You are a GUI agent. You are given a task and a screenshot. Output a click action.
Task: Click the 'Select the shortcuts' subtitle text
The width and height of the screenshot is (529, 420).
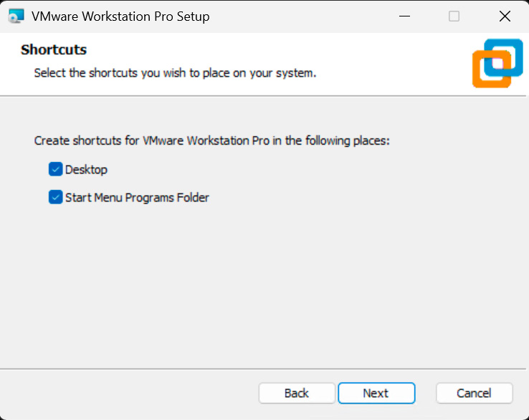pyautogui.click(x=175, y=73)
